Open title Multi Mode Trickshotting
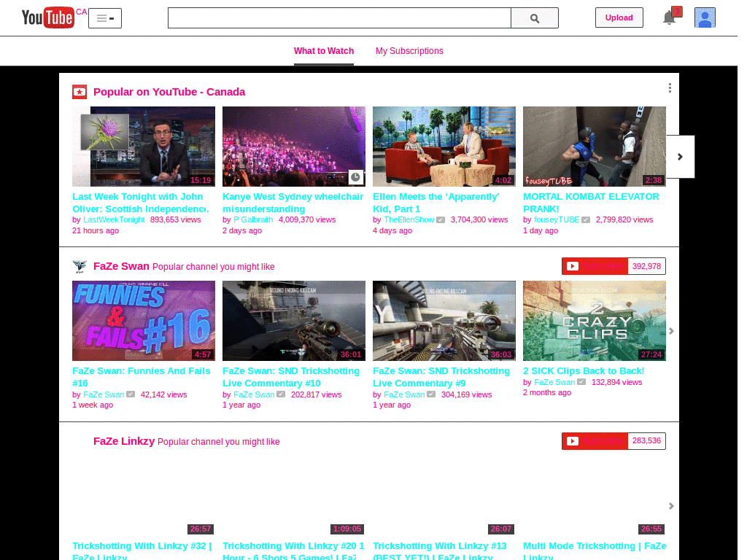747x560 pixels. pyautogui.click(x=595, y=551)
